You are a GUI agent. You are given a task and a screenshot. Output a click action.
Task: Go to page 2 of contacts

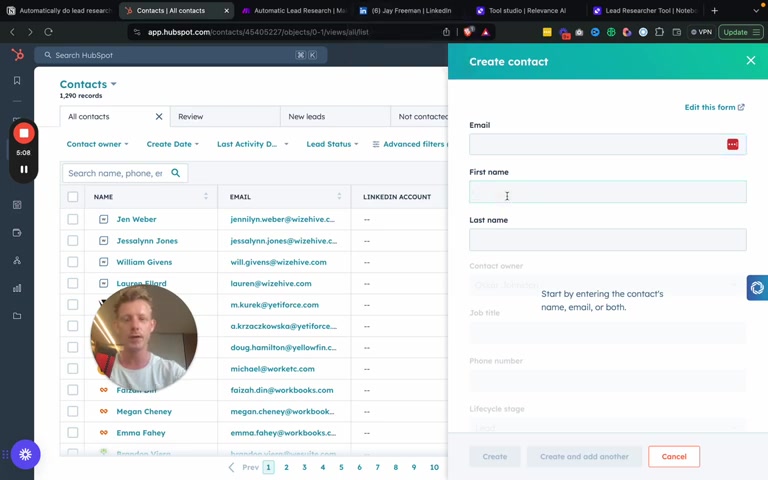(286, 467)
